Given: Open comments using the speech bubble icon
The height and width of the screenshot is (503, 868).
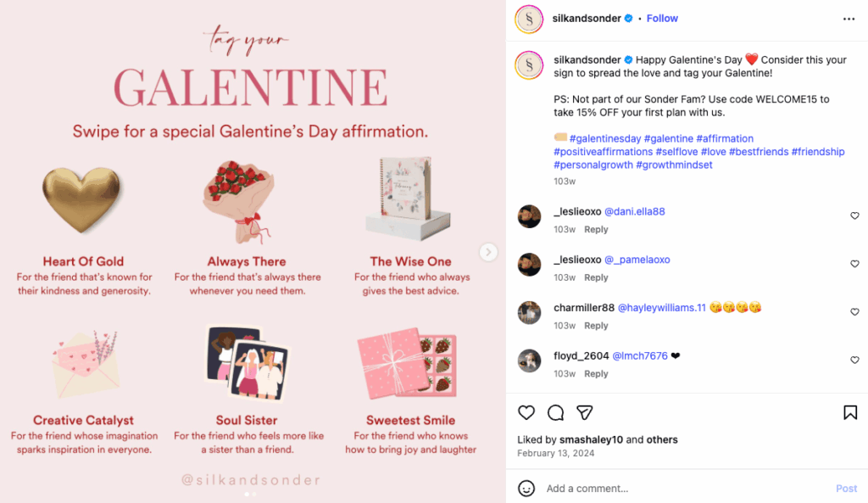Looking at the screenshot, I should click(555, 412).
